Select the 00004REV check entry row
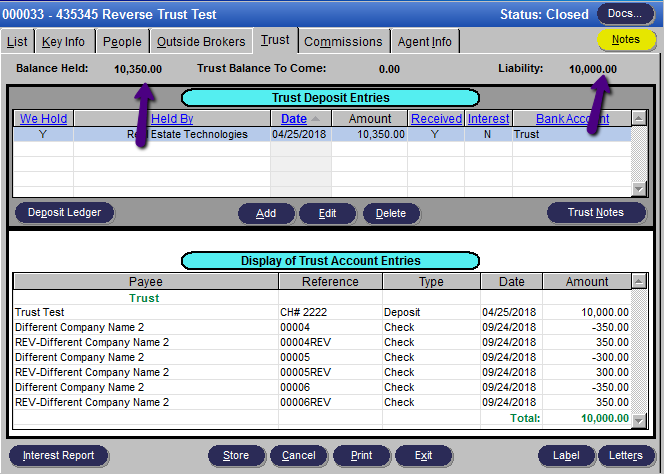Viewport: 664px width, 474px height. pyautogui.click(x=320, y=342)
